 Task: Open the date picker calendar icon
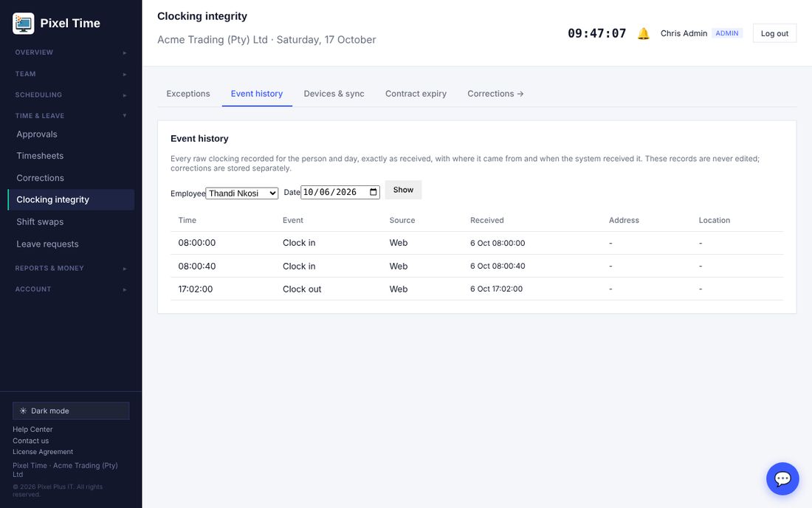[374, 192]
